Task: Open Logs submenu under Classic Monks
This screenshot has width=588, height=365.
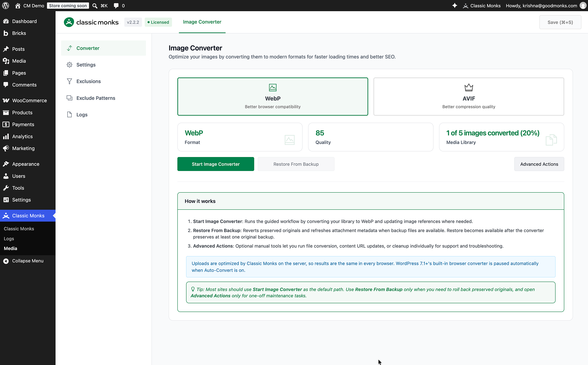Action: pyautogui.click(x=9, y=239)
